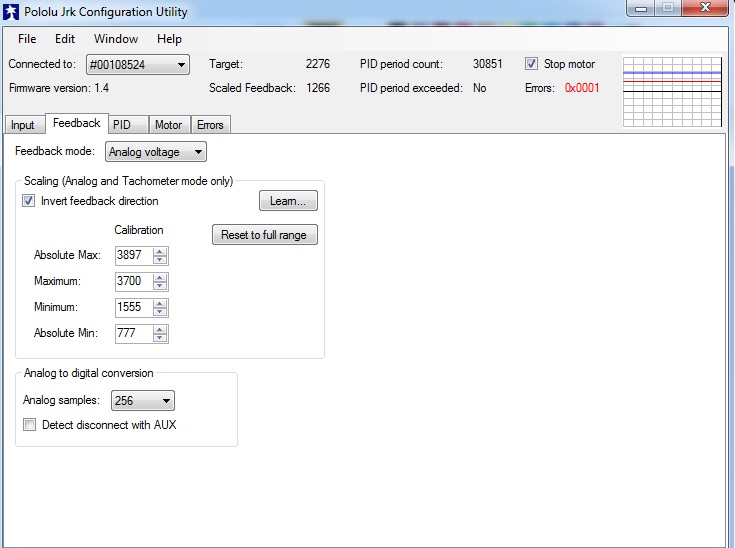Click the Learn... button
The image size is (735, 548).
click(x=288, y=201)
